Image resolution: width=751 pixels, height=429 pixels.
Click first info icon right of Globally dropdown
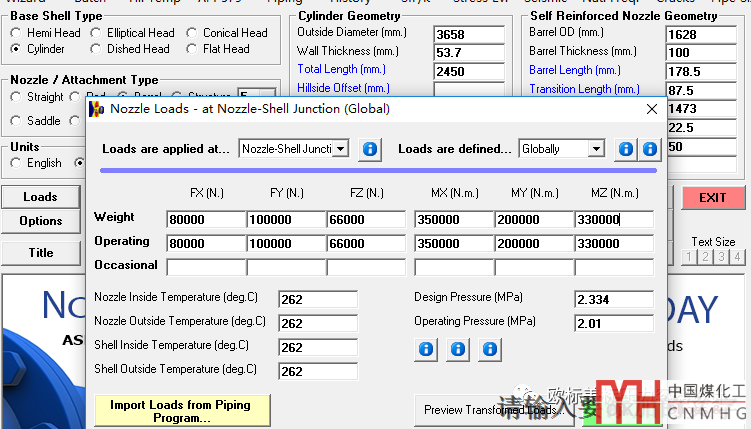tap(626, 149)
